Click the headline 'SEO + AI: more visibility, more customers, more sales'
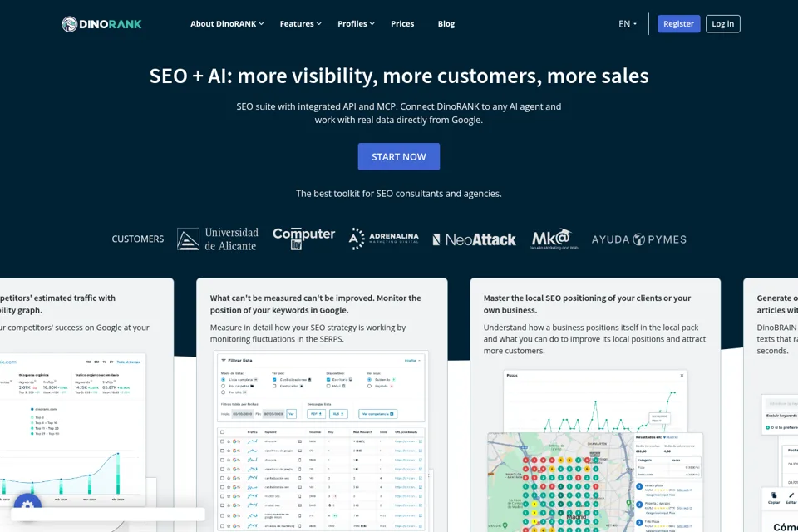 398,76
